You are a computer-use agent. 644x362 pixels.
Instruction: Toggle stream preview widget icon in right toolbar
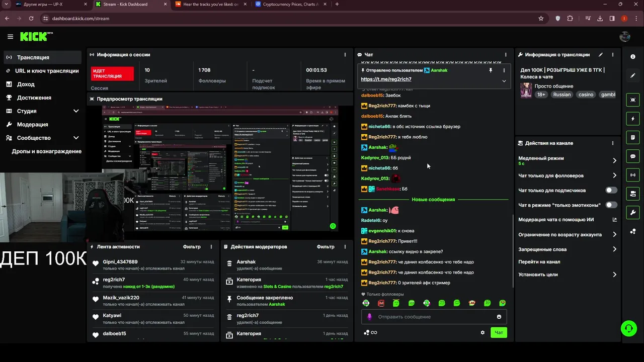633,100
